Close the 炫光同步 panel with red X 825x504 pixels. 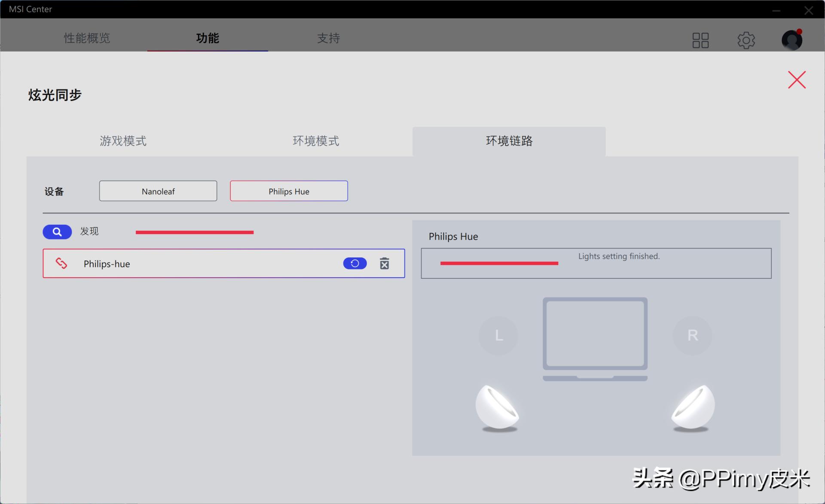797,79
